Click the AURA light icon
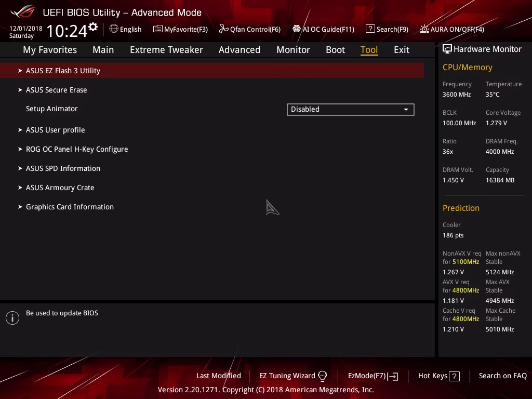The height and width of the screenshot is (399, 532). [x=424, y=29]
